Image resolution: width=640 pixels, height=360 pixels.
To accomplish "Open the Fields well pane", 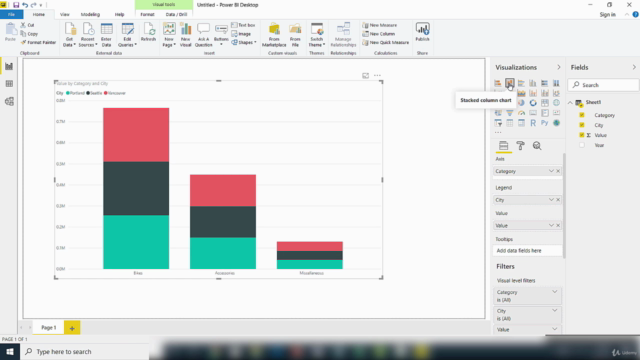I will pyautogui.click(x=503, y=146).
